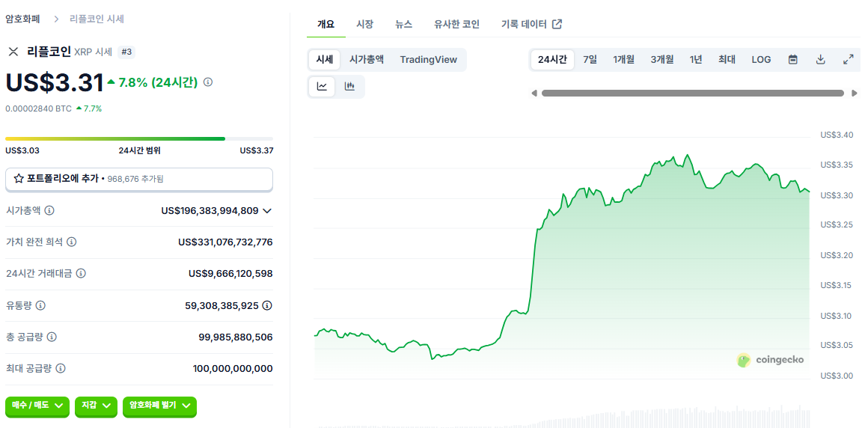Click the 24시간 범위 price range bar
The width and height of the screenshot is (868, 428).
[x=139, y=138]
